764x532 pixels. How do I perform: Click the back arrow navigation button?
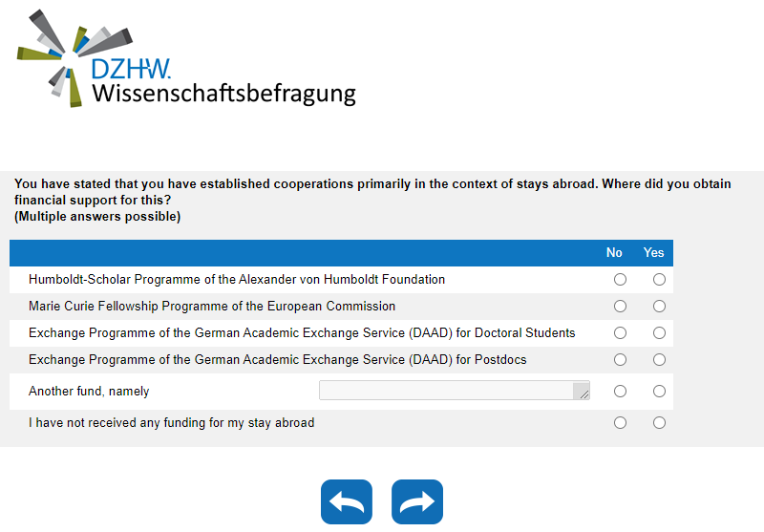click(x=346, y=501)
